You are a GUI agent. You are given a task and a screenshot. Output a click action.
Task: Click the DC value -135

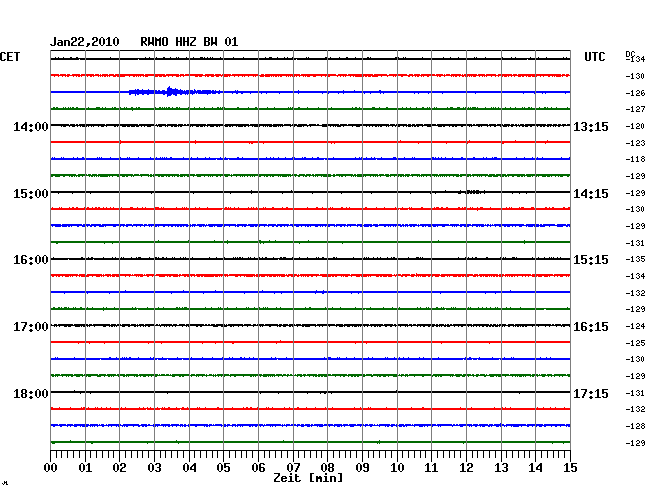click(635, 259)
